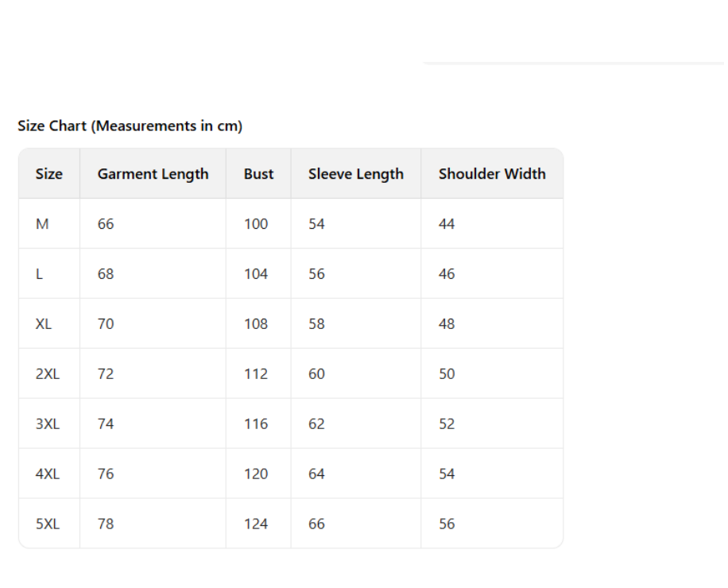The width and height of the screenshot is (728, 588).
Task: Select the 3XL size row label
Action: click(47, 424)
